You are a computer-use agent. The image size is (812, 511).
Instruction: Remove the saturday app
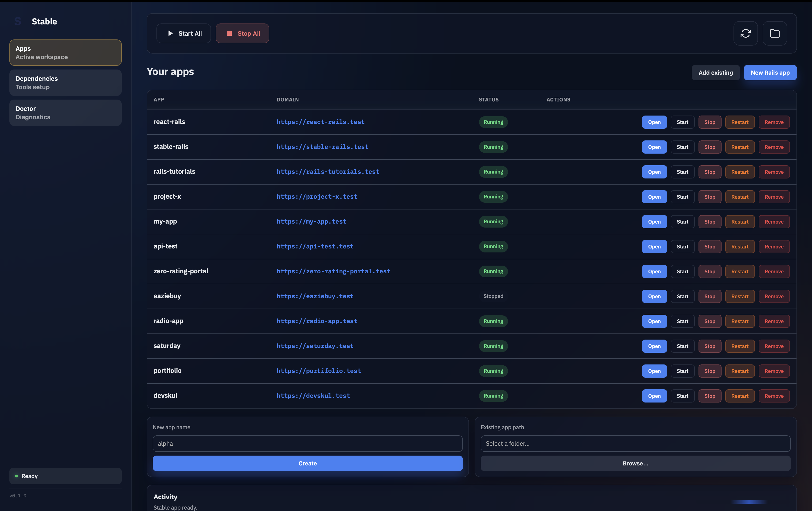(774, 346)
